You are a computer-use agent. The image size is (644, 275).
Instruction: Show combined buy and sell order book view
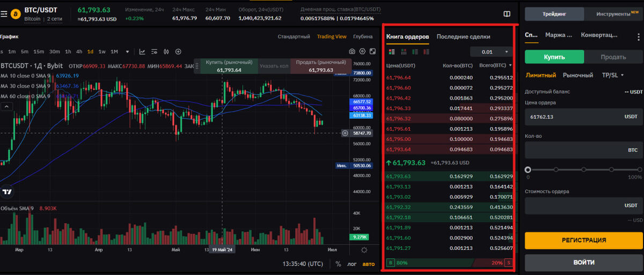(391, 51)
